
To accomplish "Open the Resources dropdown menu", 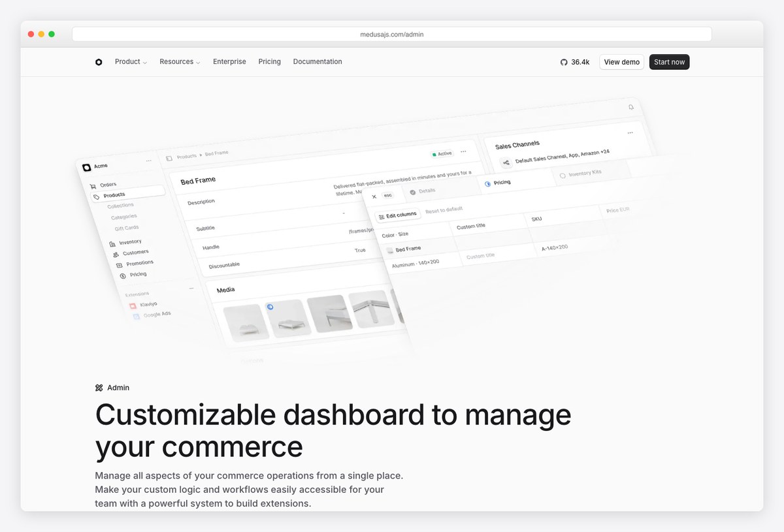I will 180,62.
